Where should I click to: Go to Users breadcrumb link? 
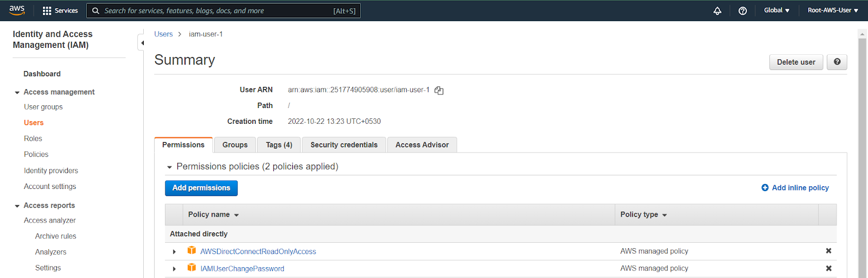[163, 34]
